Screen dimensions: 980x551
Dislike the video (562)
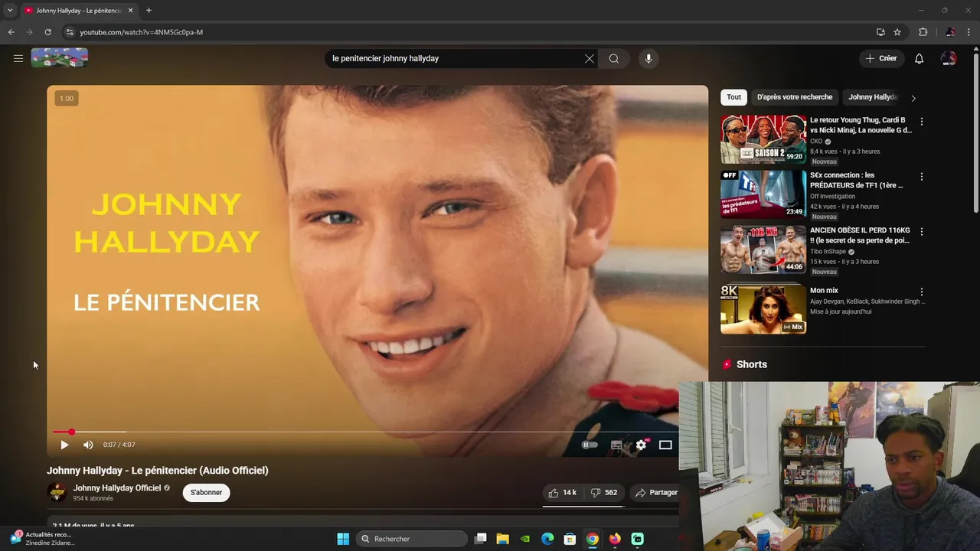pos(605,493)
